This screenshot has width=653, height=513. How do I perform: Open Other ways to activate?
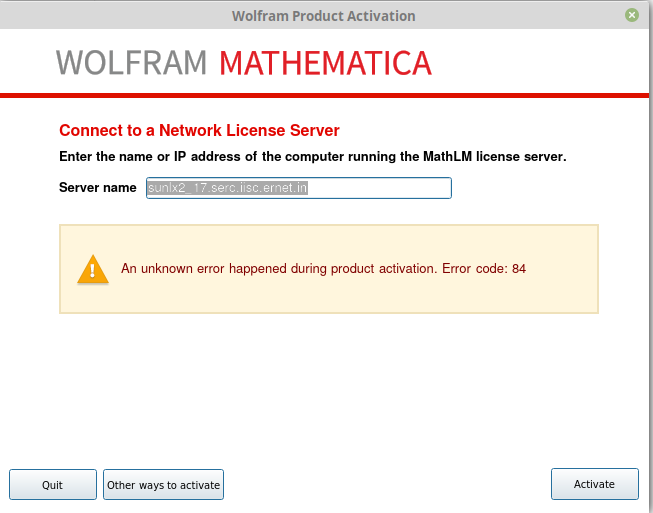coord(163,485)
